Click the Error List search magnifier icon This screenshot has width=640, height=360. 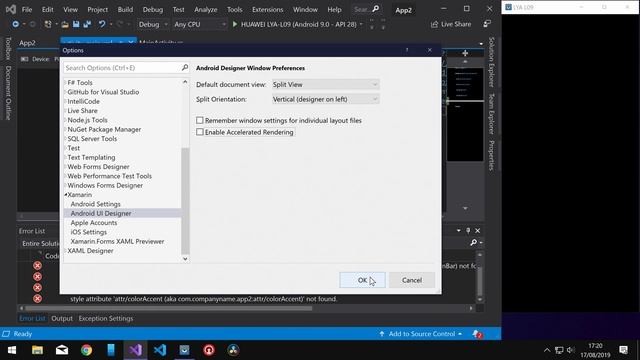pos(473,243)
